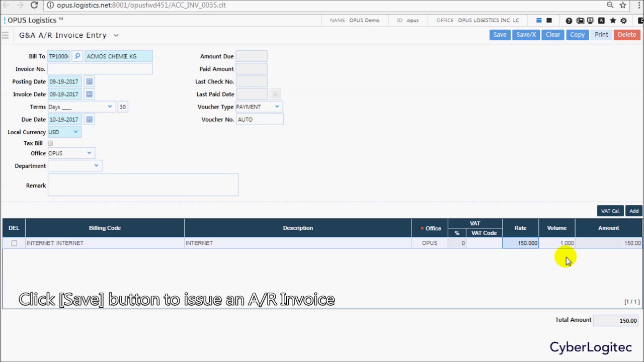Click the Add button above the grid
This screenshot has height=362, width=644.
tap(634, 211)
